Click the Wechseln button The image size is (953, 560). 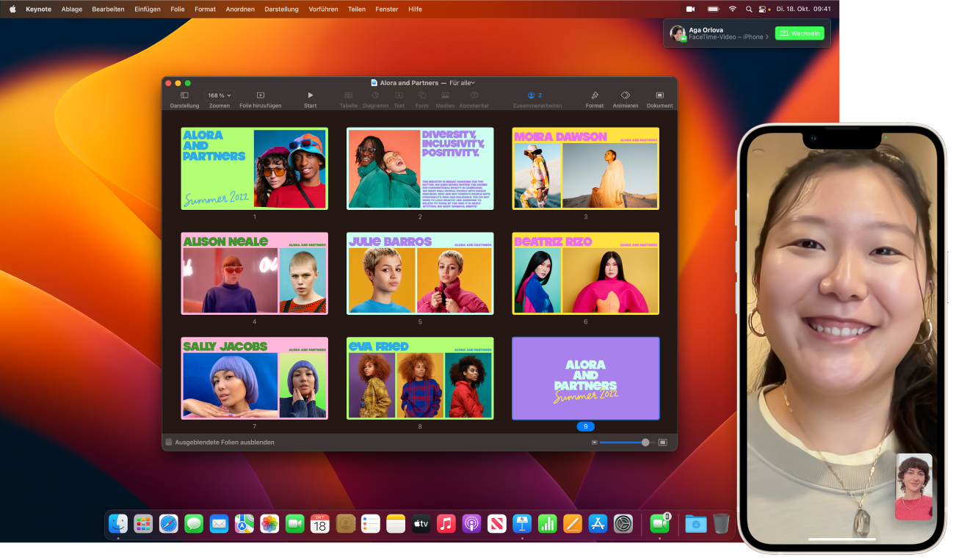[800, 33]
